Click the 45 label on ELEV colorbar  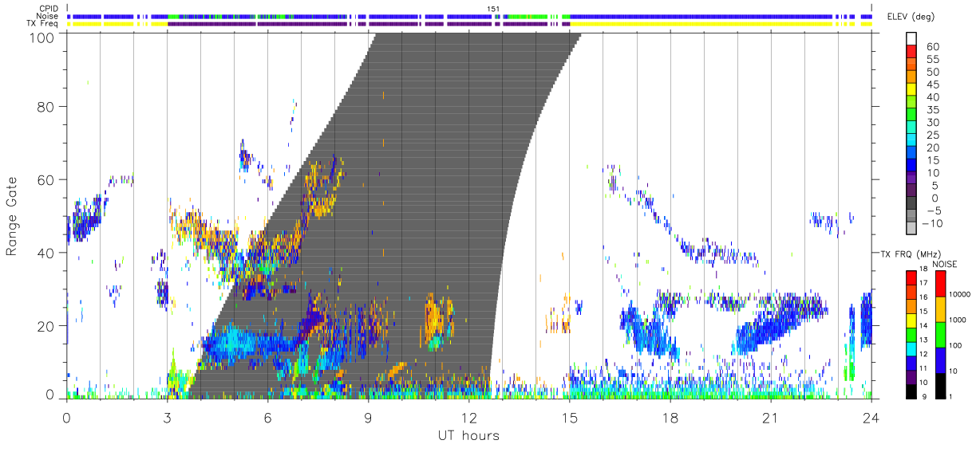pos(933,85)
